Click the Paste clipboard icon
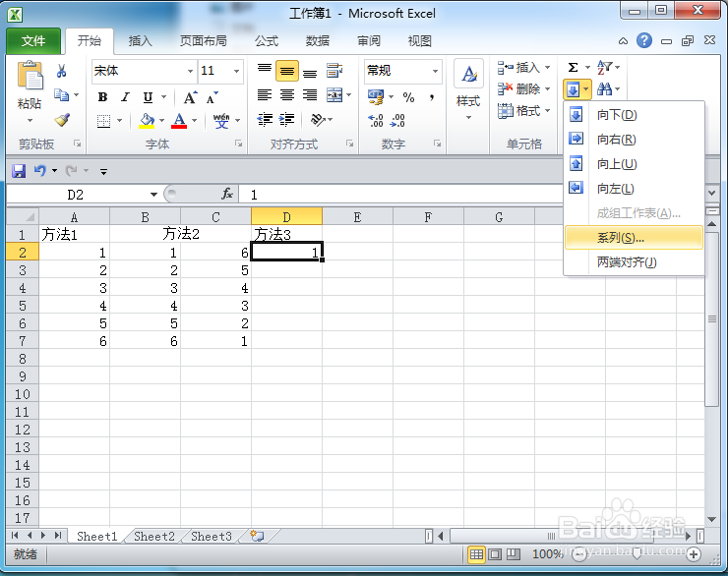 [x=30, y=75]
